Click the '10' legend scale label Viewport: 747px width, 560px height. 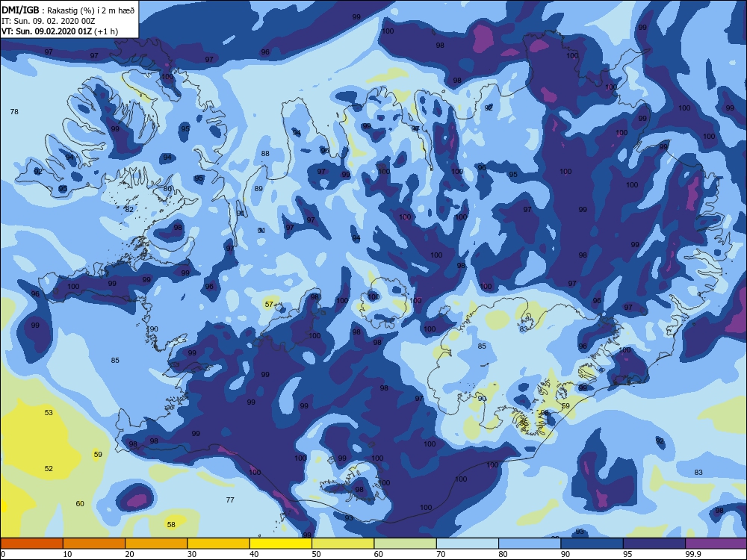68,554
